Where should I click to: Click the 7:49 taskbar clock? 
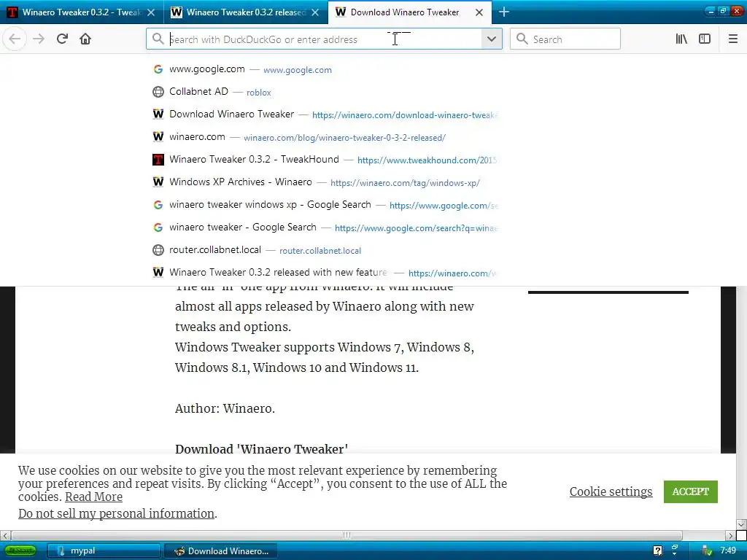click(728, 551)
